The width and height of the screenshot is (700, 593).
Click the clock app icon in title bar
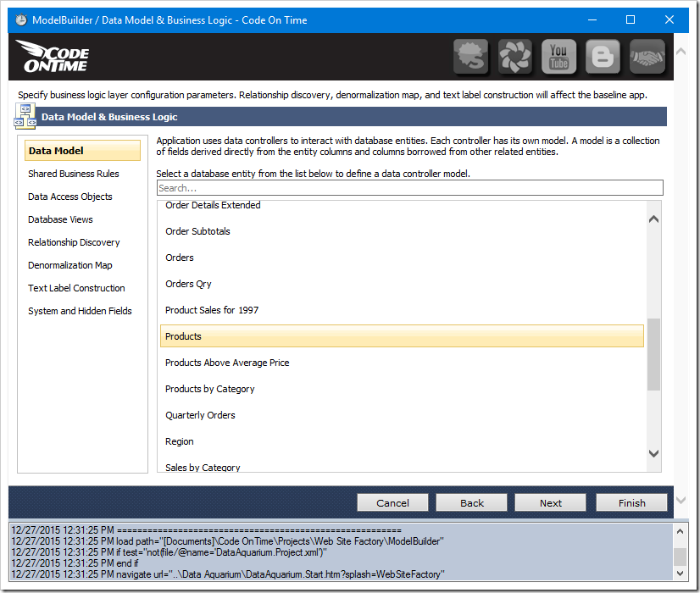[21, 20]
